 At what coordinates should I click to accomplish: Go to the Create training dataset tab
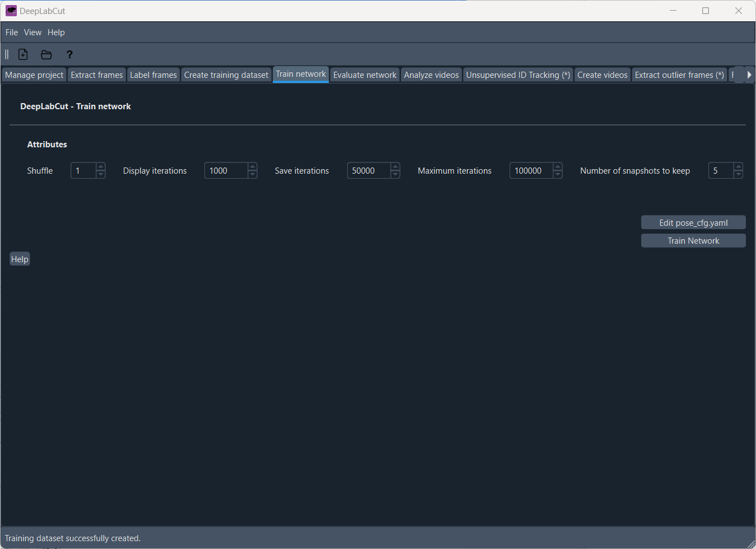click(226, 75)
